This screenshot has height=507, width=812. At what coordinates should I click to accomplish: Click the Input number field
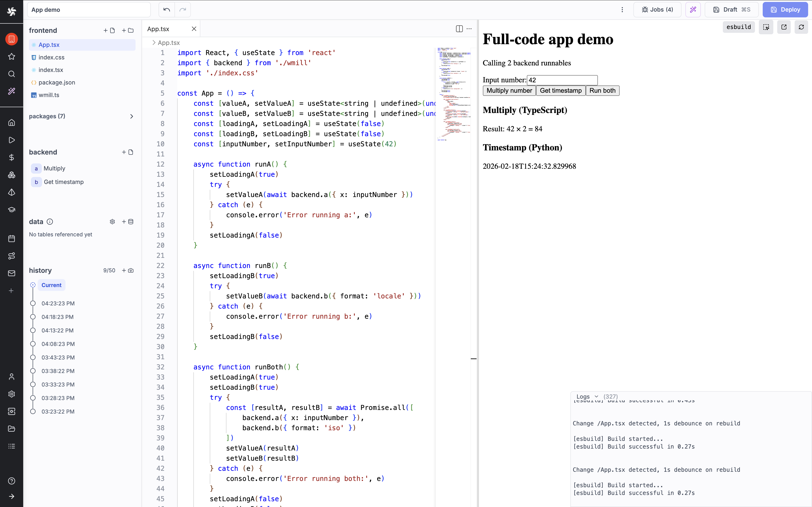[x=562, y=80]
